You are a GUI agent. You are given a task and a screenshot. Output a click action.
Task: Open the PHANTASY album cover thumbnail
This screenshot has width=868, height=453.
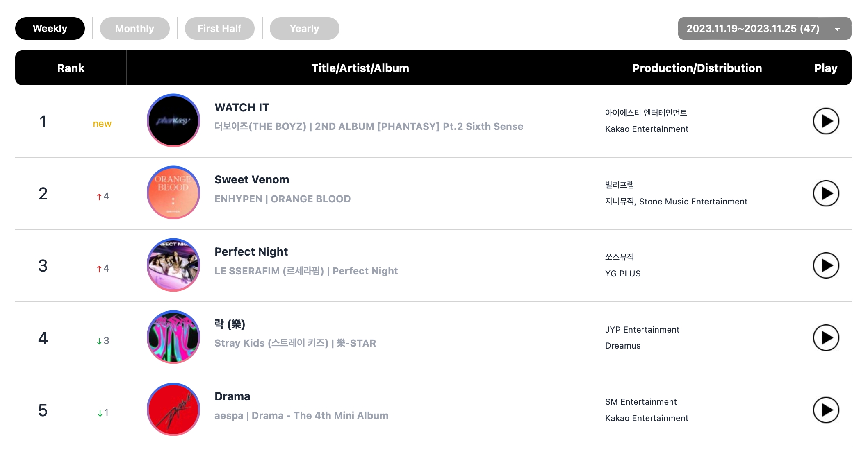pyautogui.click(x=173, y=120)
